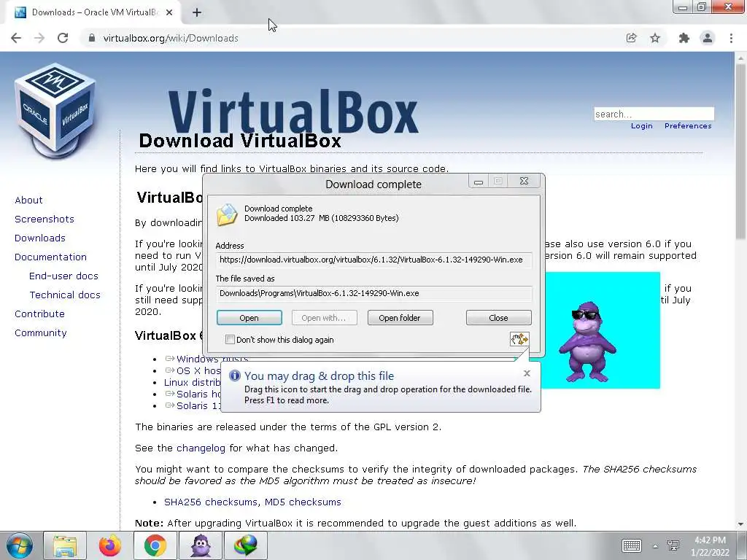The image size is (747, 560).
Task: Click the lock icon in address bar
Action: tap(91, 38)
